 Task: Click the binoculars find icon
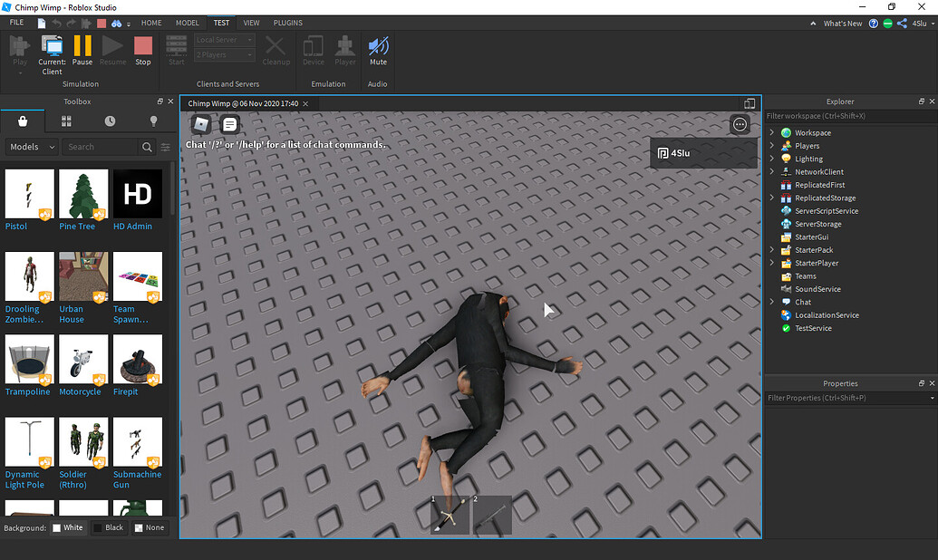pyautogui.click(x=117, y=24)
